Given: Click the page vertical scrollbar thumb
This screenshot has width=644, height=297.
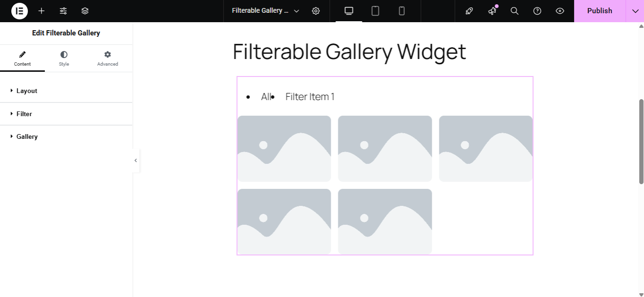Looking at the screenshot, I should (x=641, y=142).
